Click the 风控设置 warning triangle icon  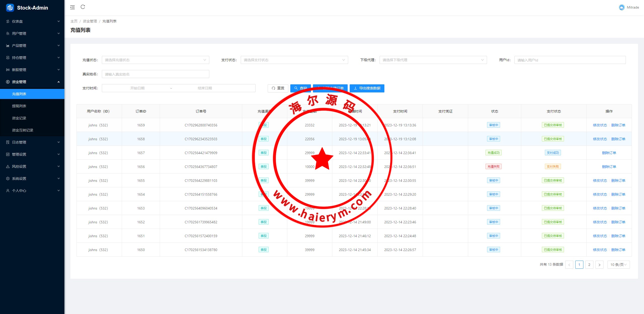pyautogui.click(x=8, y=166)
